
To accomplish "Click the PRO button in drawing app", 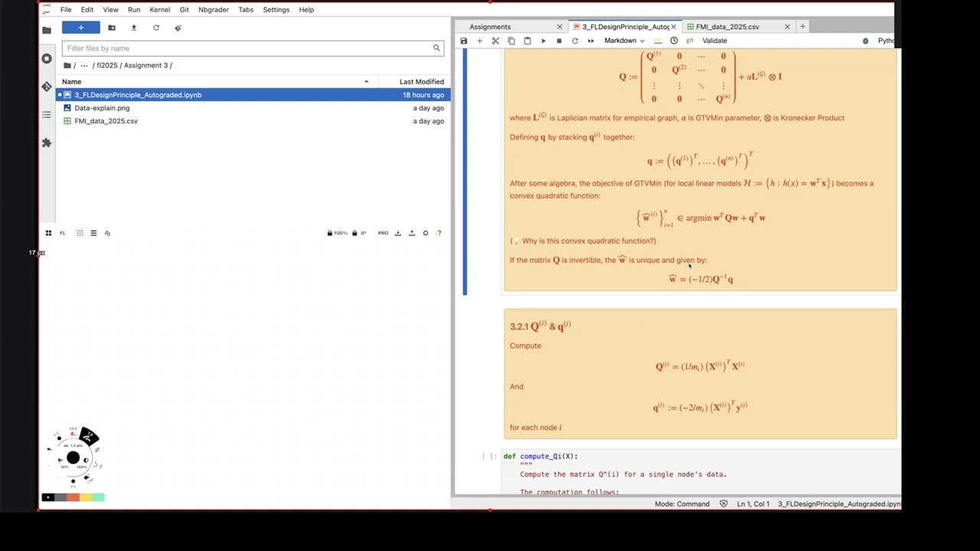I will pos(383,233).
